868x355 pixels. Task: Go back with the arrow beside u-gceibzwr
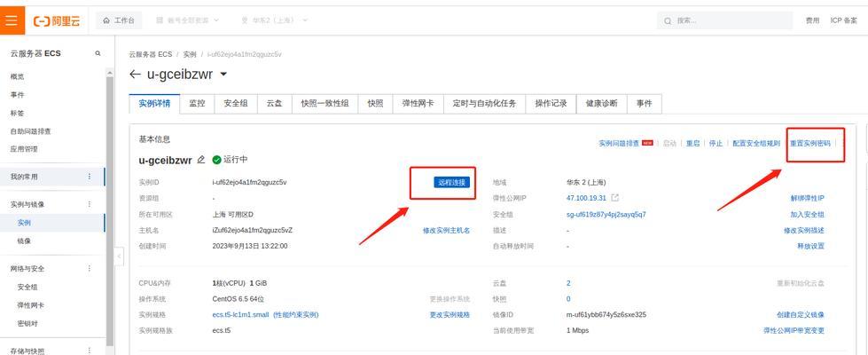[135, 75]
